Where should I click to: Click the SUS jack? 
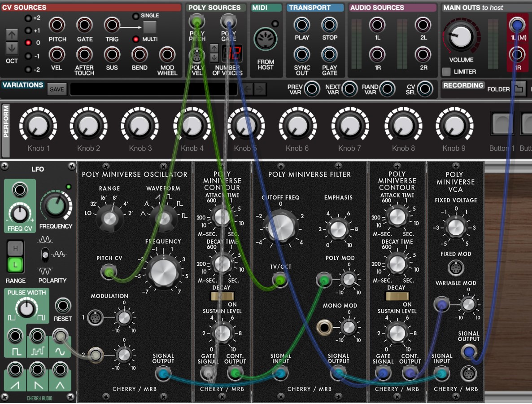coord(112,54)
